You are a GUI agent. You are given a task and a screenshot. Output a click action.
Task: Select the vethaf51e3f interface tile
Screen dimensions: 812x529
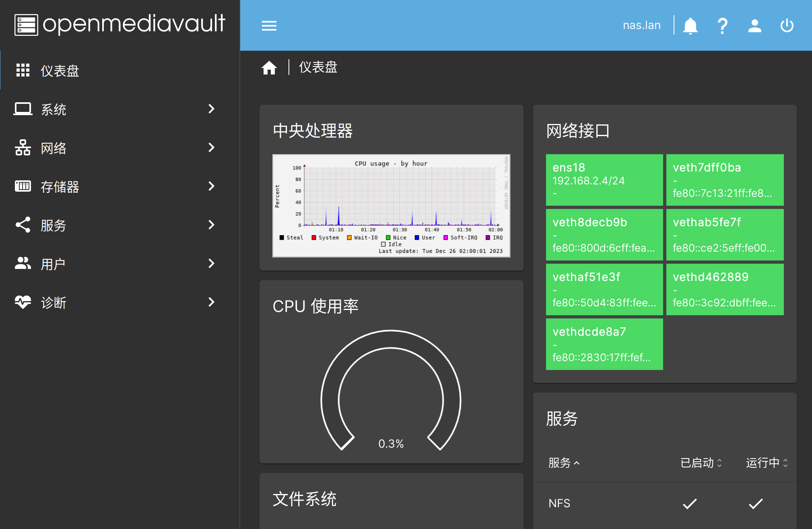pyautogui.click(x=604, y=289)
